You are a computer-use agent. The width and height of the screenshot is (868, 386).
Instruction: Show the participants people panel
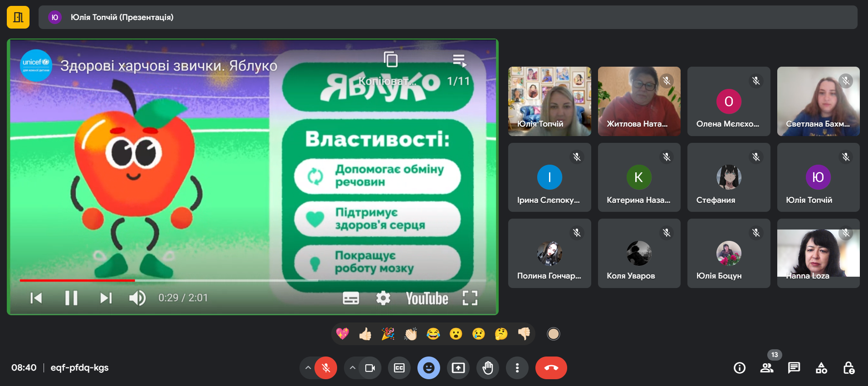point(767,368)
